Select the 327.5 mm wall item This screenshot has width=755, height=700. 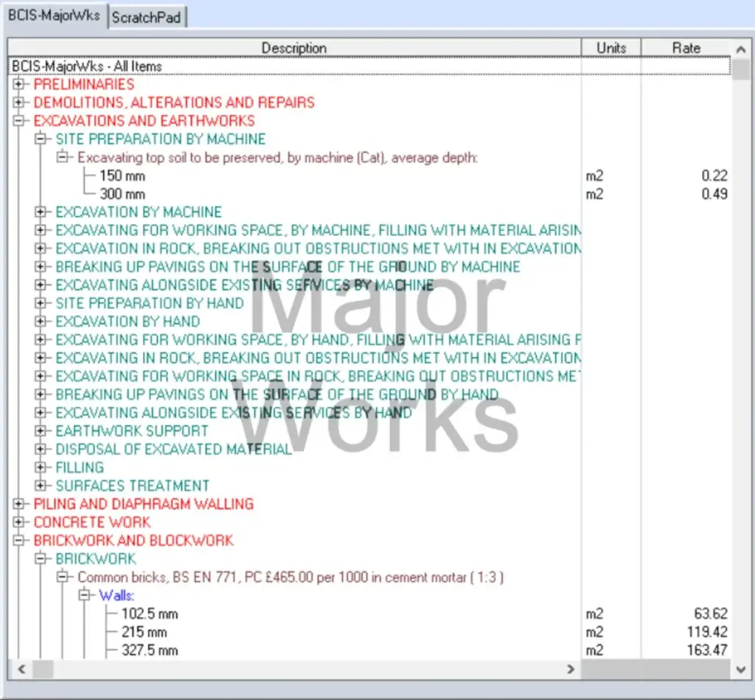[x=150, y=650]
